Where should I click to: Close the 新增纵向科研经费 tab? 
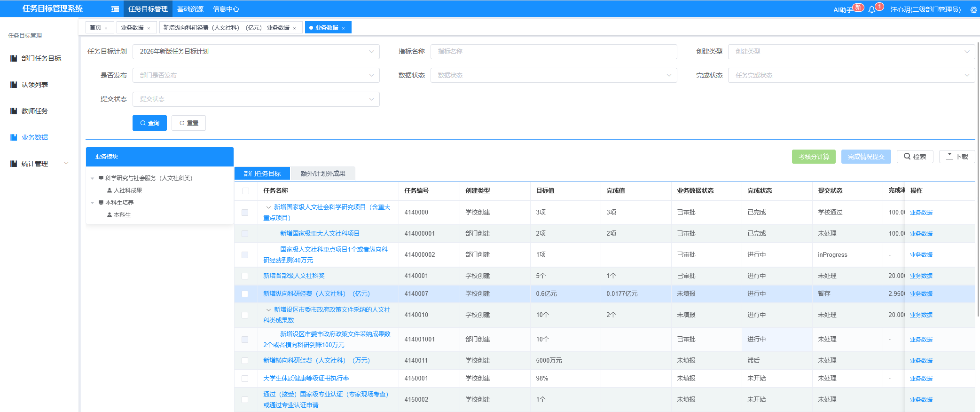[295, 28]
